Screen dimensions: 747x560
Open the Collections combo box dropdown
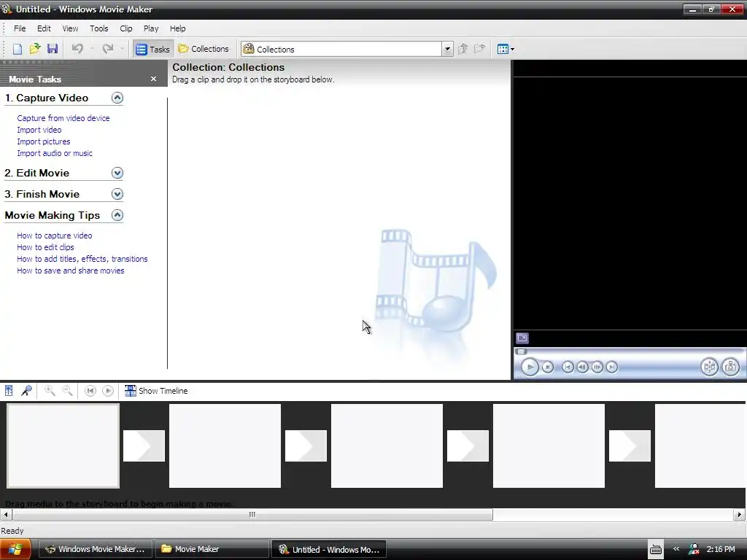(447, 49)
